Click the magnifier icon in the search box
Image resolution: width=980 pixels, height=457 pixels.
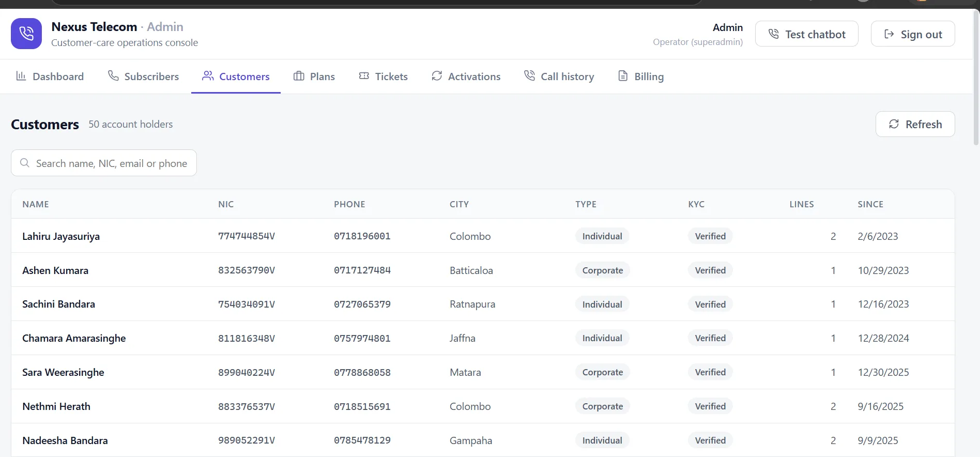(x=24, y=163)
